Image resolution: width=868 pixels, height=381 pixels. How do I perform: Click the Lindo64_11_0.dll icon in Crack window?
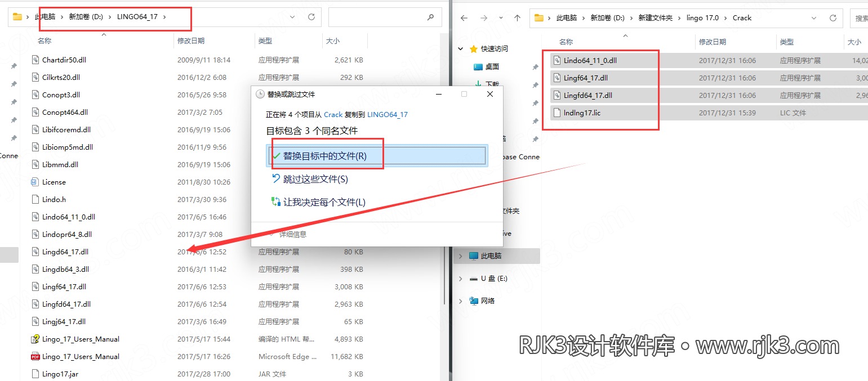(x=557, y=60)
